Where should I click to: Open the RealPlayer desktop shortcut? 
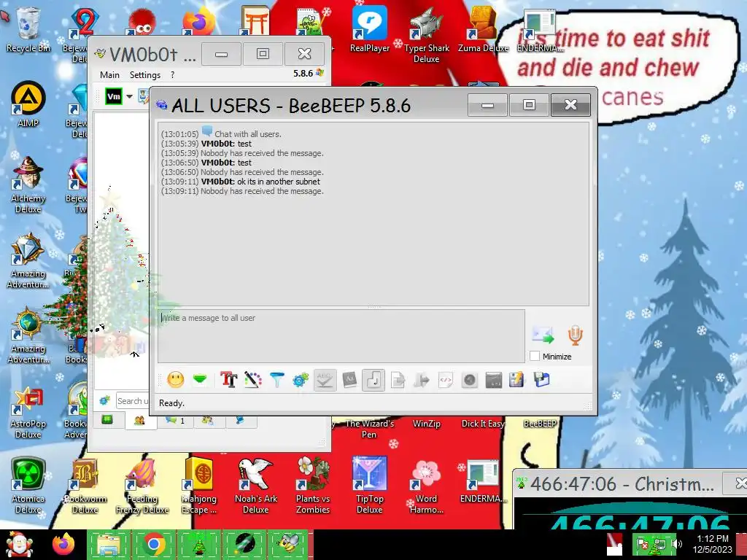point(370,29)
